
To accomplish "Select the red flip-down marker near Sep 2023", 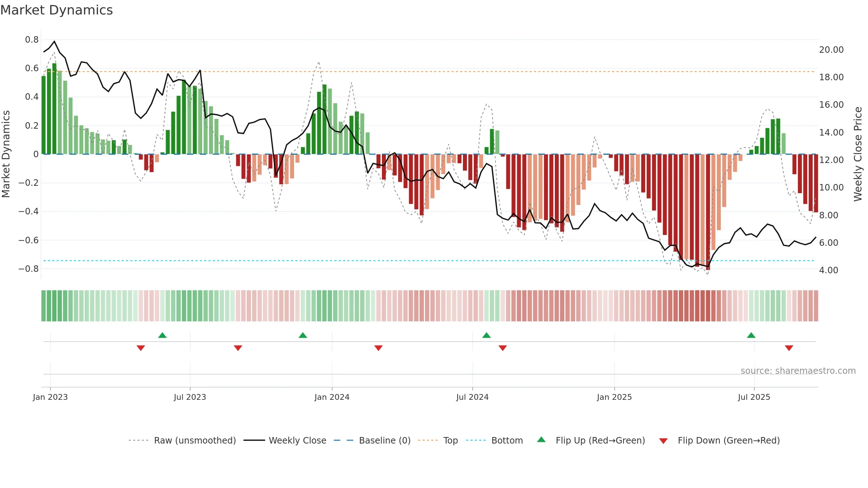I will point(238,348).
